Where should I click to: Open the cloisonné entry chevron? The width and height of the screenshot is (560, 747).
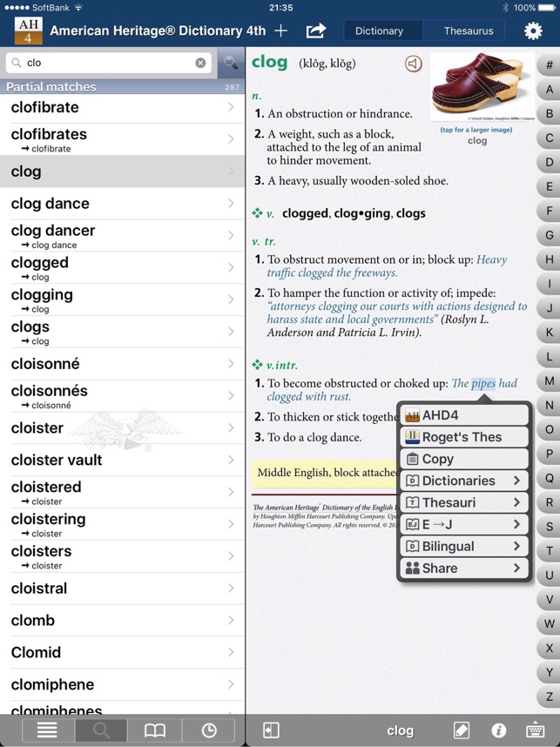coord(231,364)
